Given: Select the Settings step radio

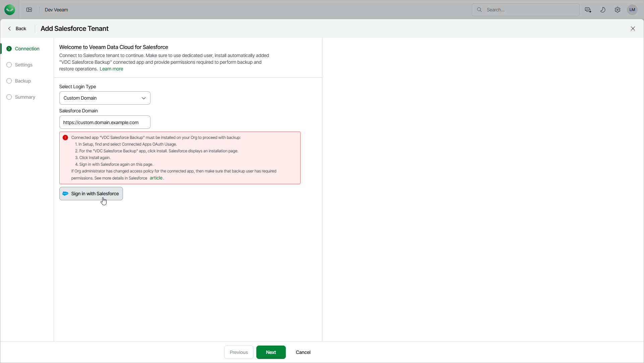Looking at the screenshot, I should coord(9,65).
